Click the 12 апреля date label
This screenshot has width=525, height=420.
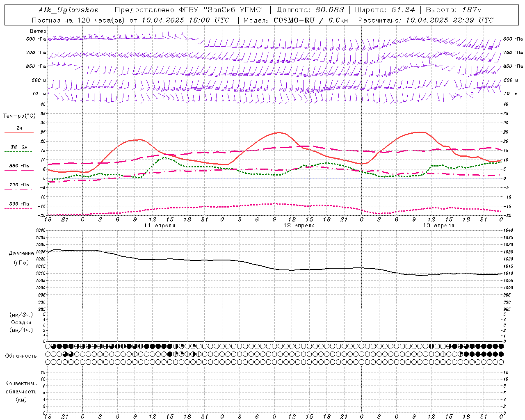(x=299, y=226)
